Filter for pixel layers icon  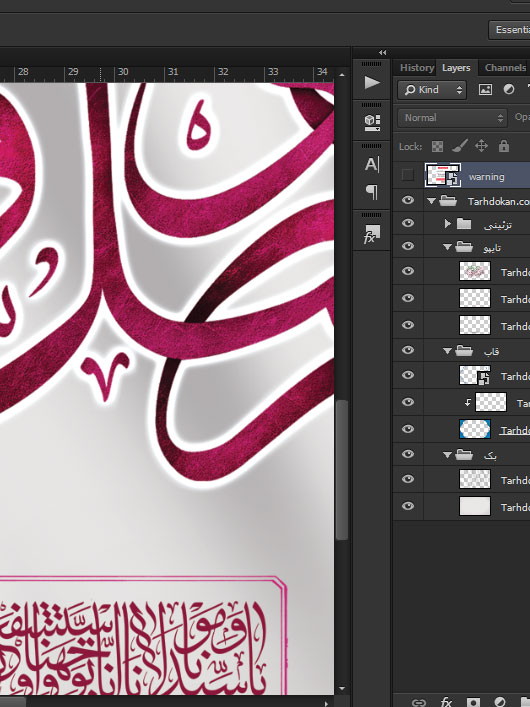[x=485, y=90]
